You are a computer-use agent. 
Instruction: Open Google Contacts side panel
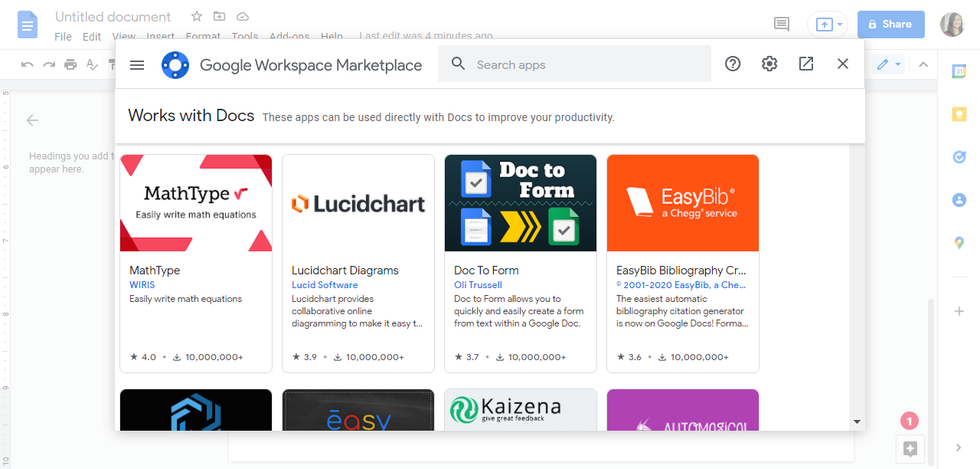pyautogui.click(x=959, y=200)
